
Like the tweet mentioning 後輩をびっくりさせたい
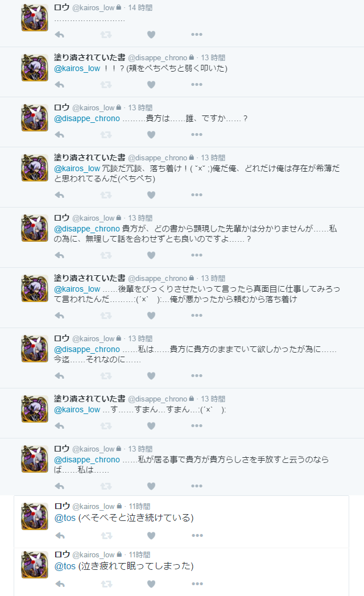tap(151, 316)
